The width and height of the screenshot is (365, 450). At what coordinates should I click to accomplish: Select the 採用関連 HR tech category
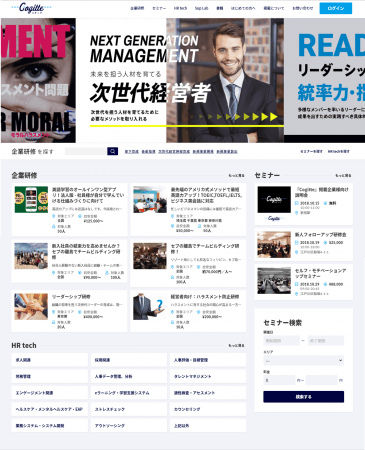point(129,360)
